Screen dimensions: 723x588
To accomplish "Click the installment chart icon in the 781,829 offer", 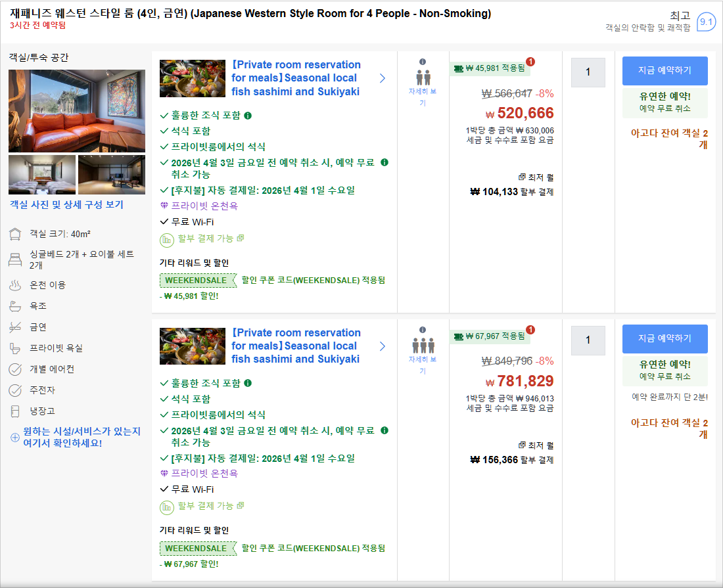I will 166,508.
